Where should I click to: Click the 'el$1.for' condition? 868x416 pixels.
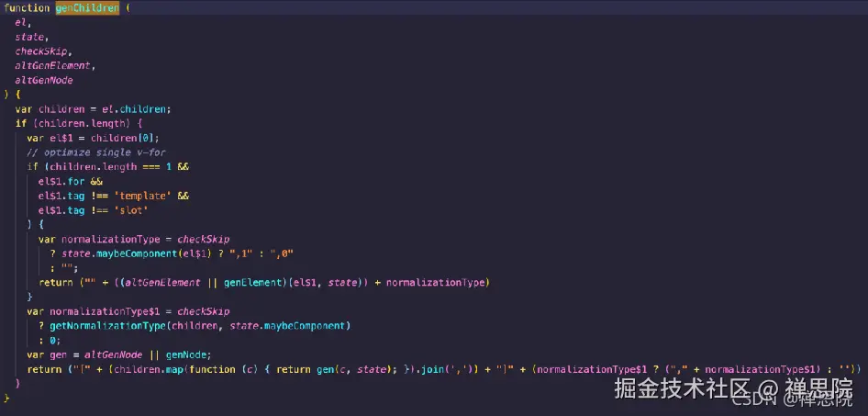tap(61, 181)
